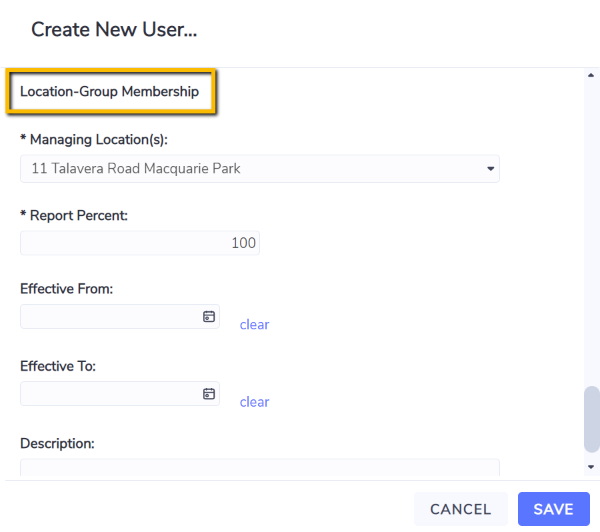Open the Effective From calendar picker icon
This screenshot has width=600, height=532.
(209, 317)
